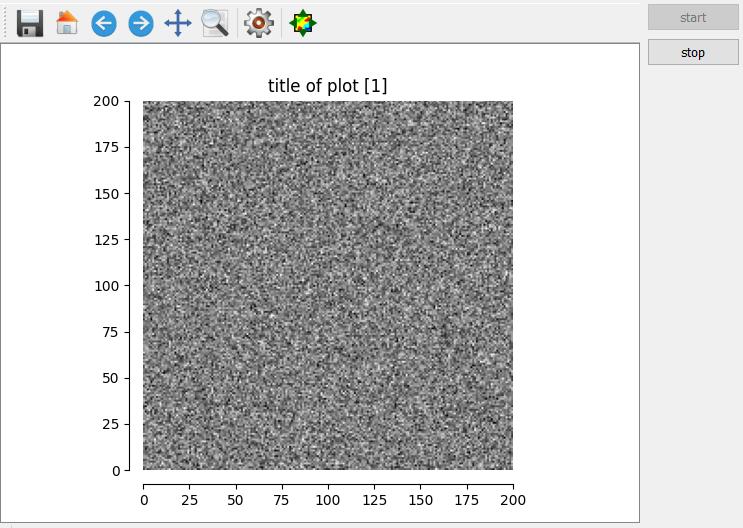Click y-axis tick label 50

(110, 378)
